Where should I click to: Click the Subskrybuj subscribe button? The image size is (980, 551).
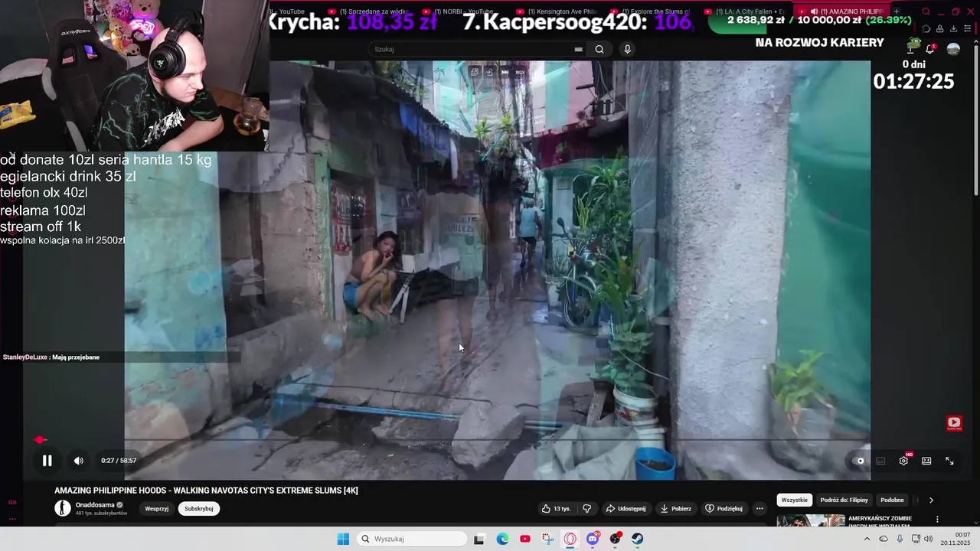pyautogui.click(x=199, y=509)
